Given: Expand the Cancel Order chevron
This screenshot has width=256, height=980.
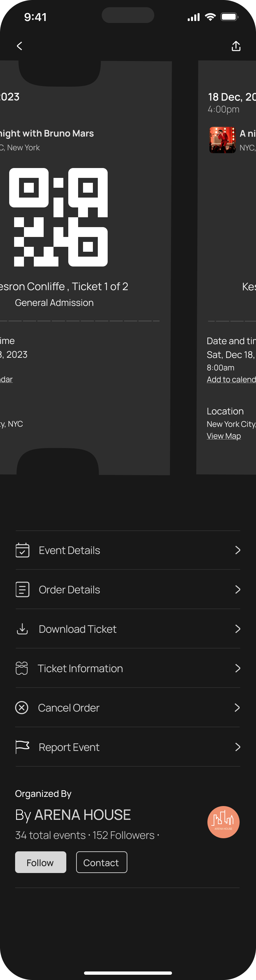Looking at the screenshot, I should coord(237,708).
